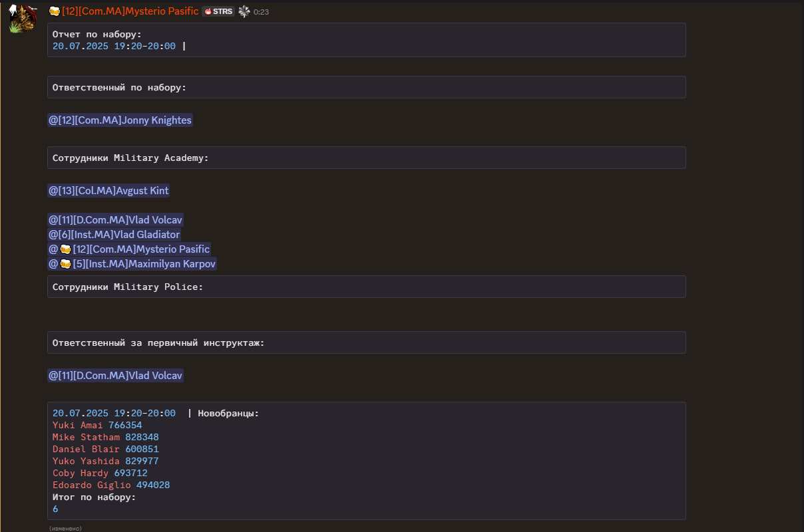Open the mention @[12][Com.MA]Jonny Knightes
The height and width of the screenshot is (532, 804).
click(120, 120)
